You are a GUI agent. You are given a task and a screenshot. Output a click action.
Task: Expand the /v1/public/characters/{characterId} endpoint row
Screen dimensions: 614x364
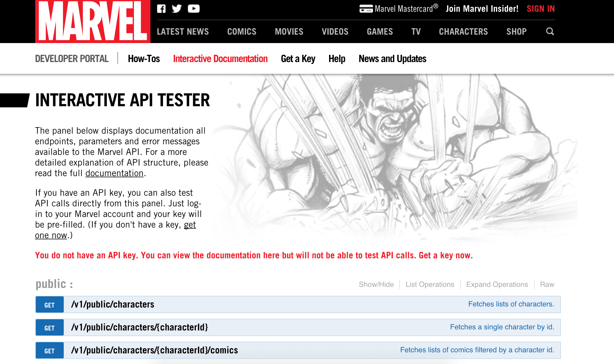click(x=140, y=327)
